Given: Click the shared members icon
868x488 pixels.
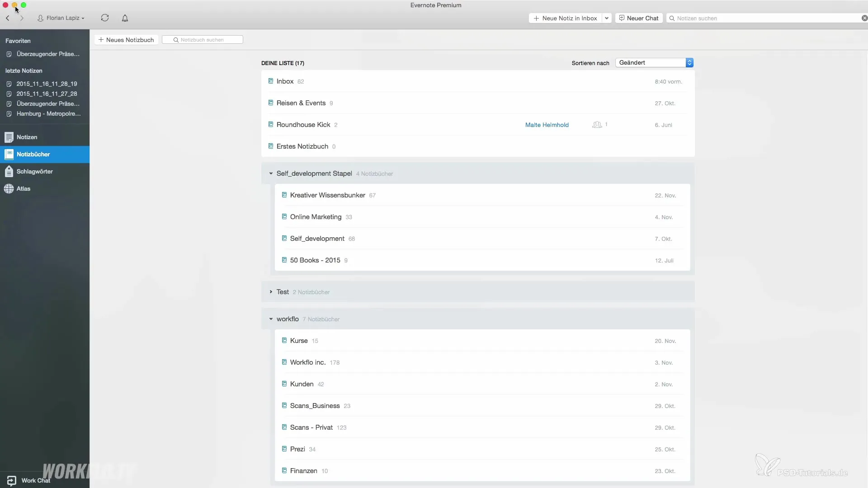Looking at the screenshot, I should pos(597,125).
